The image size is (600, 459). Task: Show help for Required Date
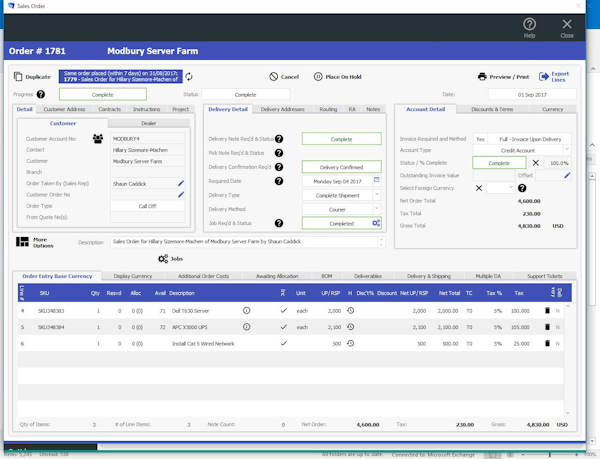click(x=279, y=181)
